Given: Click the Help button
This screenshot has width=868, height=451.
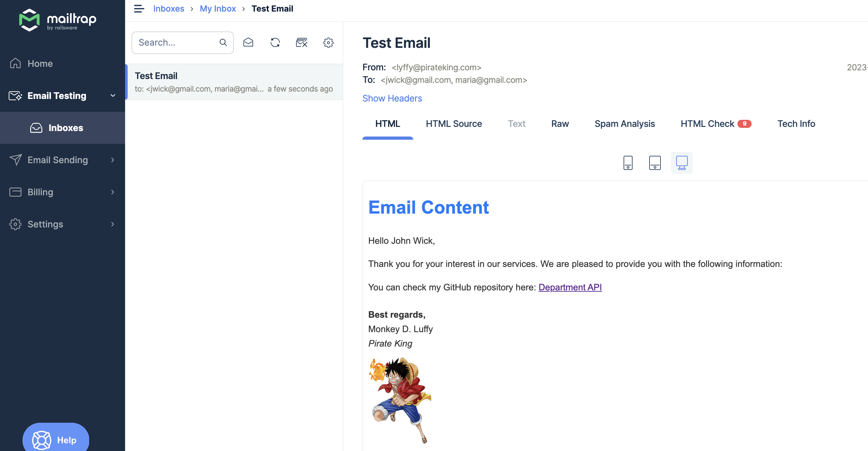Looking at the screenshot, I should tap(55, 439).
